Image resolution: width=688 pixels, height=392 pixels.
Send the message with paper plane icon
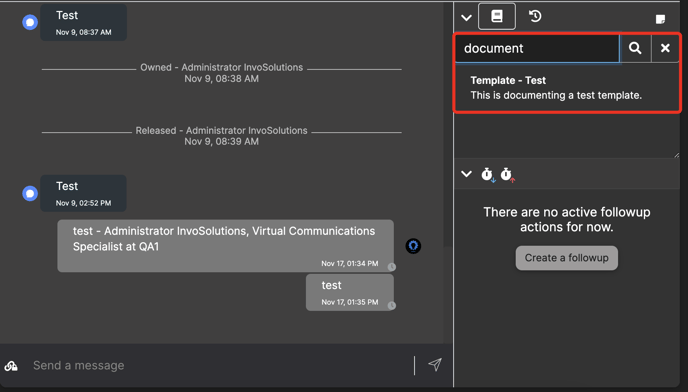435,364
